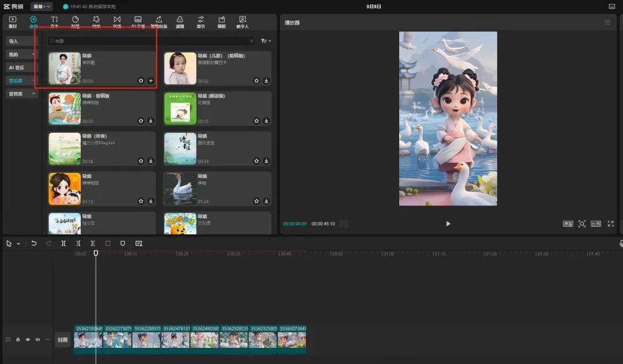Download the 咏鹅 (儿歌) 剪辑版 track

click(266, 81)
